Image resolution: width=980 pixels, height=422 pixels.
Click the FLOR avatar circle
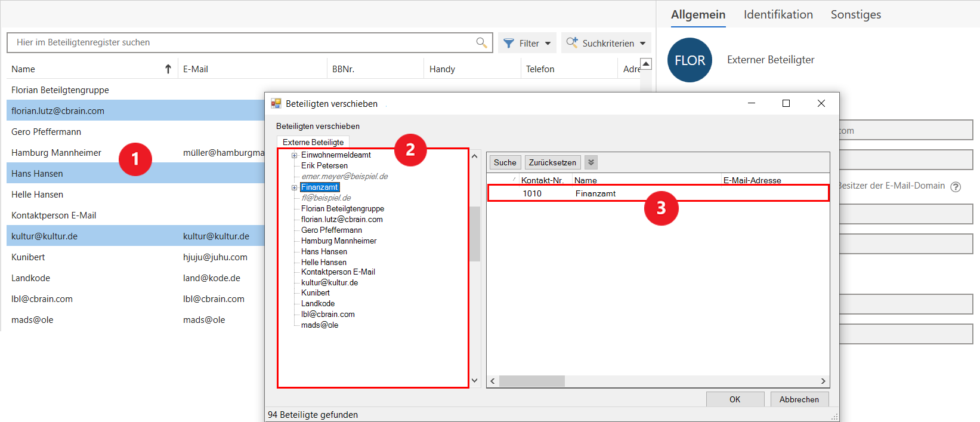(x=690, y=60)
